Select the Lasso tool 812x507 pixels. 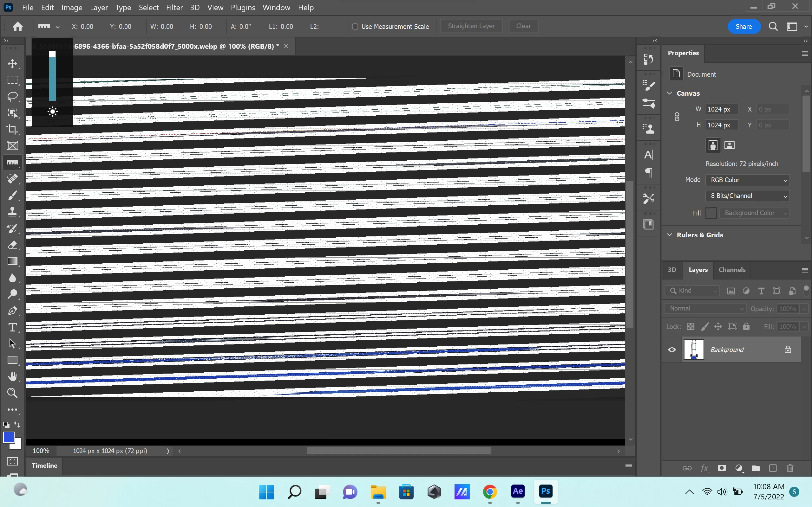[12, 97]
